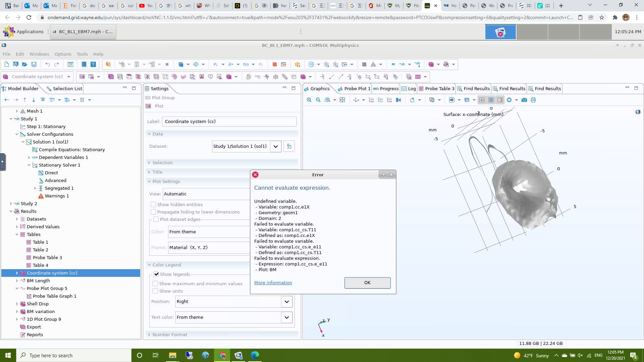
Task: Expand the Study 2 tree node
Action: pyautogui.click(x=11, y=203)
